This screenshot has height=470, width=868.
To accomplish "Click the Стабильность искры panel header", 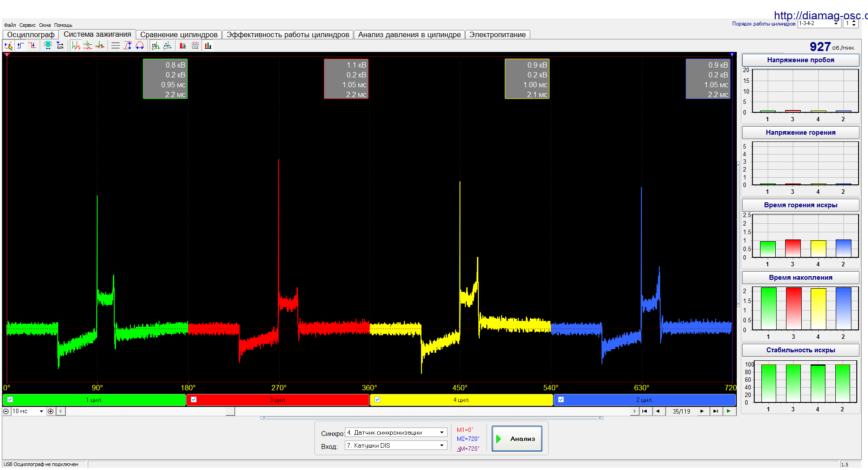I will 800,350.
